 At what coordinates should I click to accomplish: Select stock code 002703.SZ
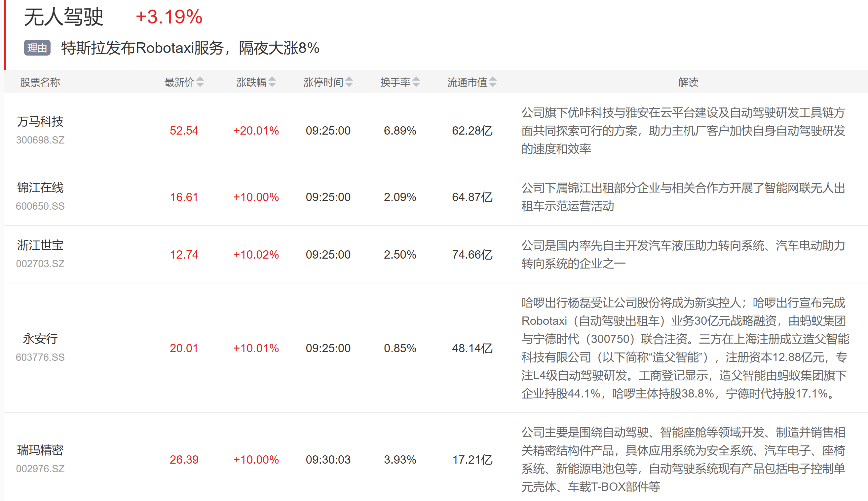[x=40, y=264]
